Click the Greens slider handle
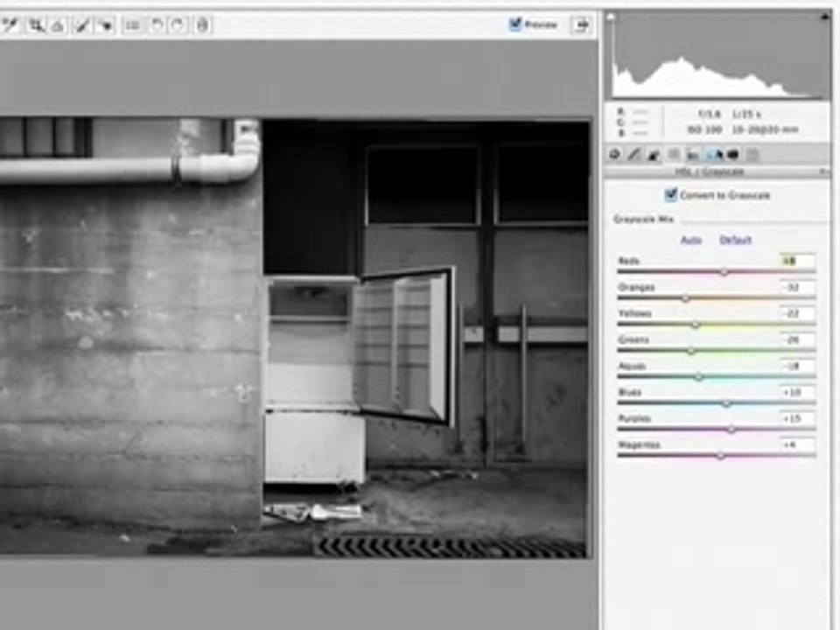840x630 pixels. coord(691,351)
